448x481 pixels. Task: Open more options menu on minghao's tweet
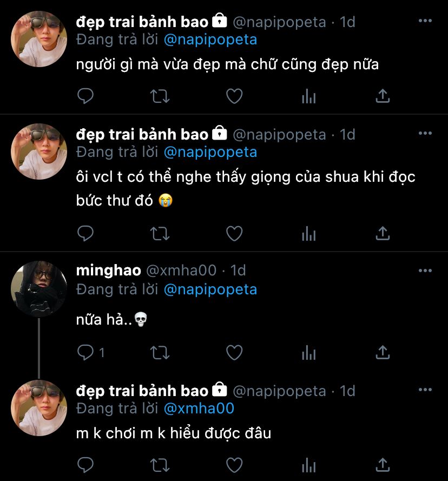point(425,271)
